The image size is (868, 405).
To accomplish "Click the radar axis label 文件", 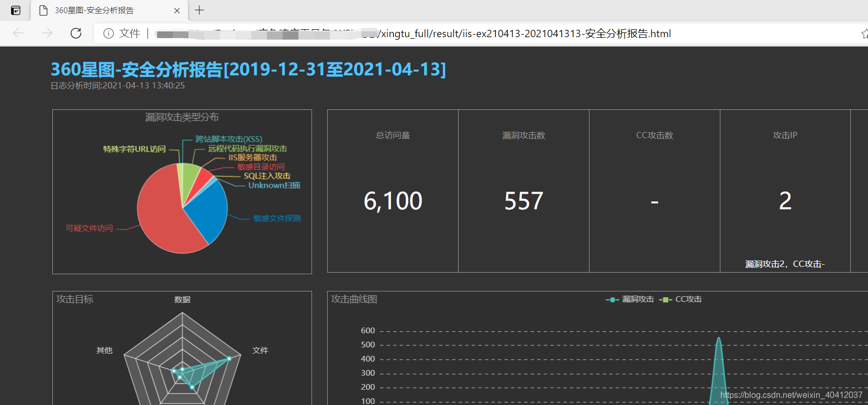I will point(260,350).
